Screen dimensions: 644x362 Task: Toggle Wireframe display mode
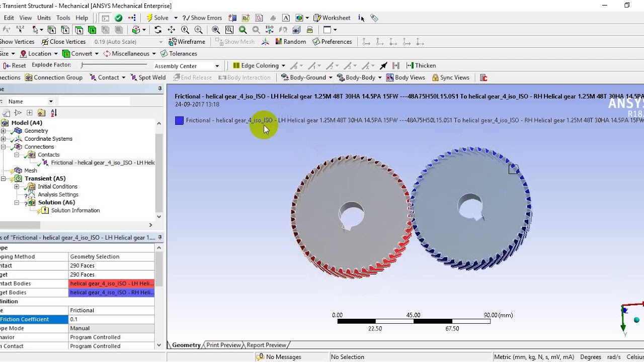click(187, 42)
